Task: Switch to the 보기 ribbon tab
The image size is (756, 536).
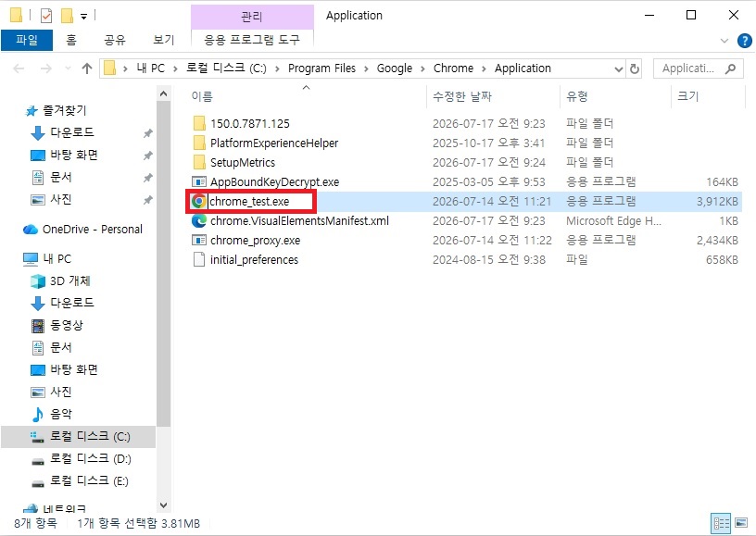Action: pos(163,40)
